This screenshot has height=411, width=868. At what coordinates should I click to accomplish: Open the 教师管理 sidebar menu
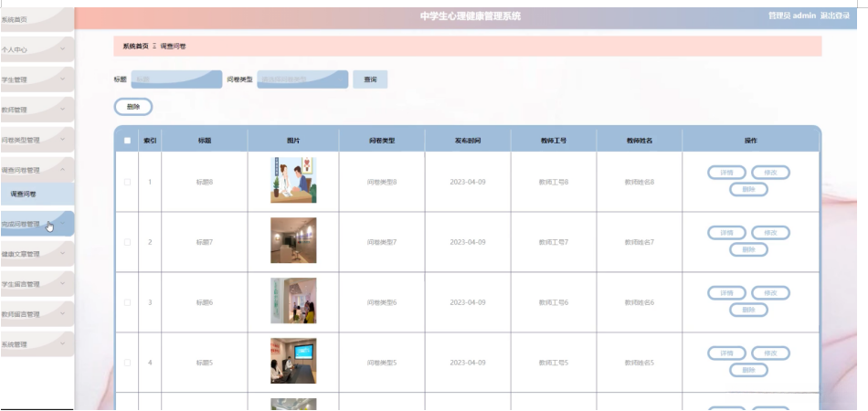click(x=36, y=111)
